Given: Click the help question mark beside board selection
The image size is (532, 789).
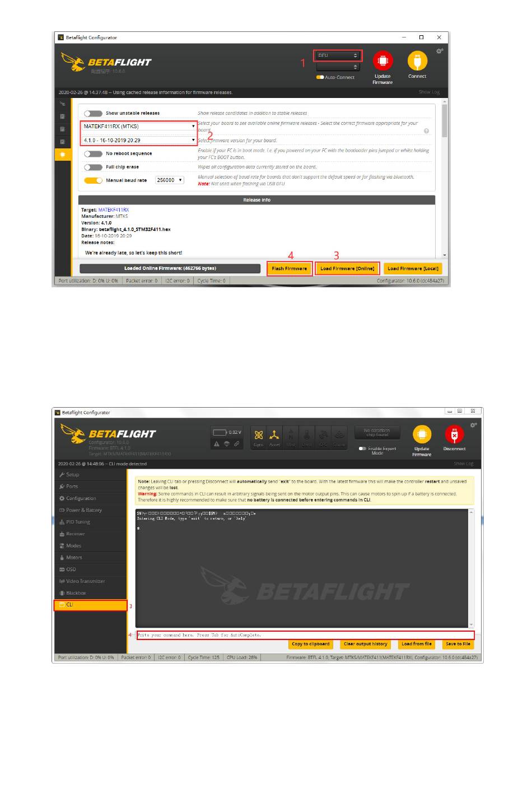Looking at the screenshot, I should pos(426,131).
